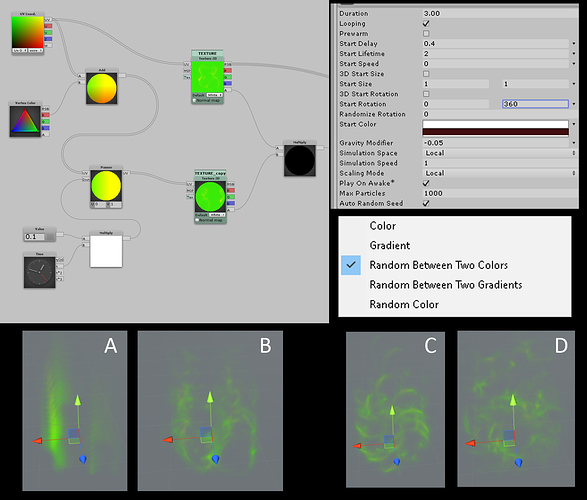Click the Add node sphere preview
Screen dimensions: 587x500
tap(101, 88)
